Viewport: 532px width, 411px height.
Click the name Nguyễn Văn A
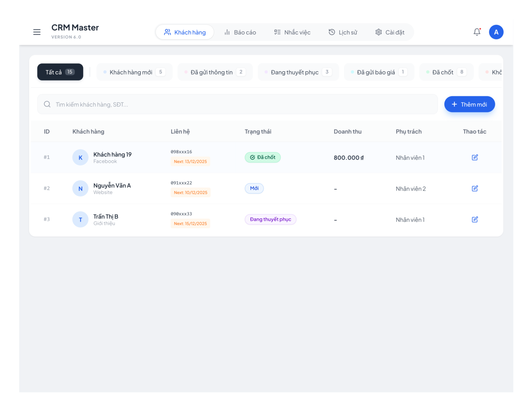[x=112, y=186]
